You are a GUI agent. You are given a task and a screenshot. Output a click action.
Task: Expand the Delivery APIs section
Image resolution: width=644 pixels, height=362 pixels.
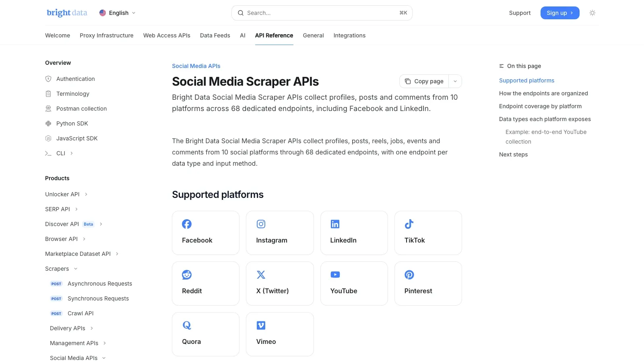[92, 328]
